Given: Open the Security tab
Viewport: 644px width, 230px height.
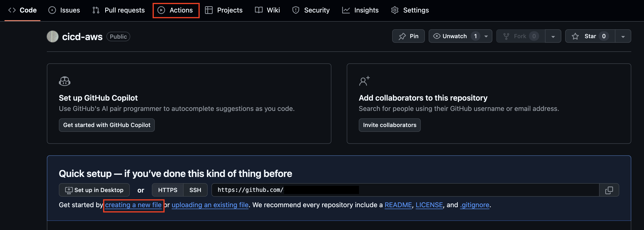Looking at the screenshot, I should click(311, 10).
